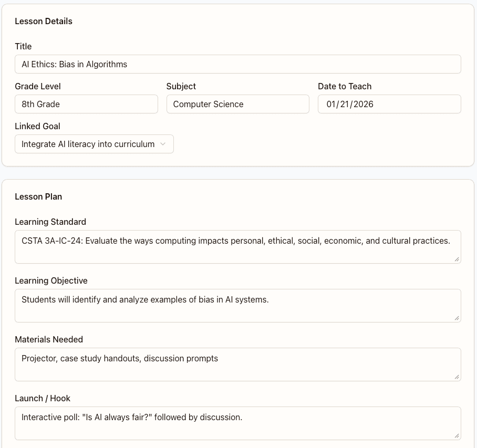Select the lesson Title input field
Viewport: 477px width, 448px height.
(x=237, y=64)
